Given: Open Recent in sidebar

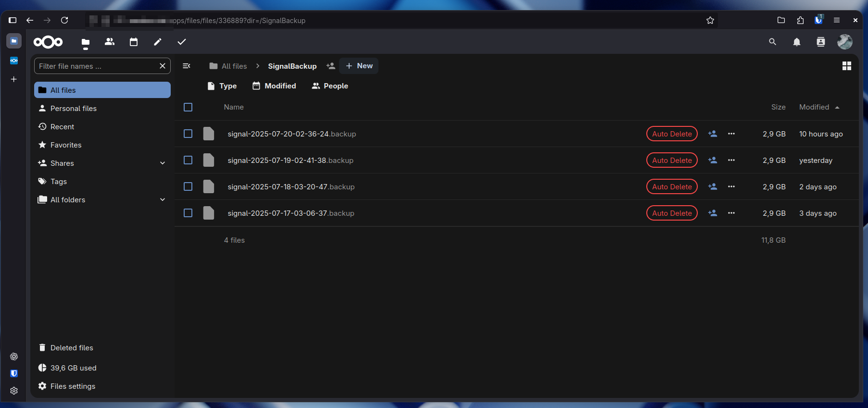Looking at the screenshot, I should pos(102,127).
